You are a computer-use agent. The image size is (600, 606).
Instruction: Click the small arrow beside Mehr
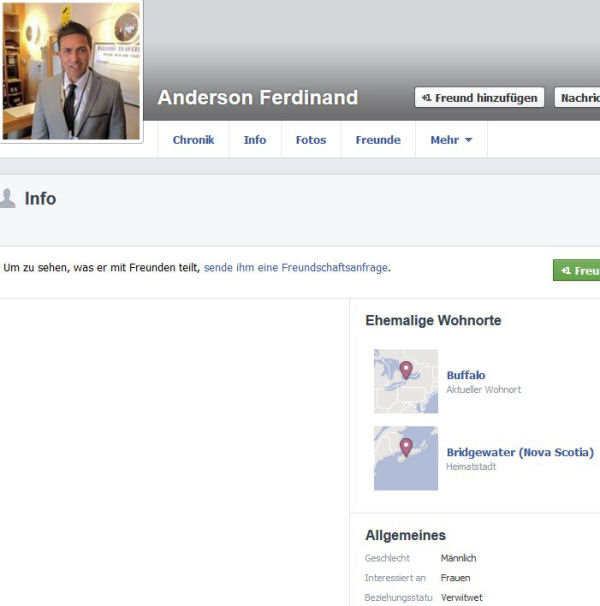pyautogui.click(x=468, y=140)
